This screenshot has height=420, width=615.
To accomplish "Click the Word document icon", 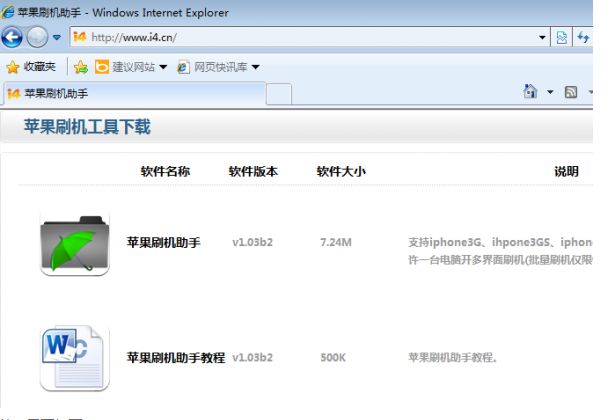I will point(75,358).
